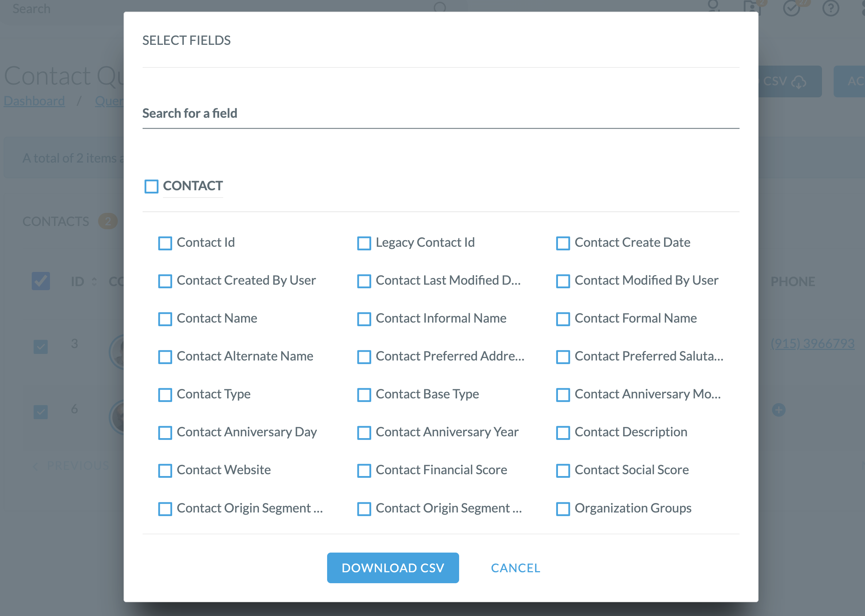Check the Contact Preferred Addre... field

(364, 357)
